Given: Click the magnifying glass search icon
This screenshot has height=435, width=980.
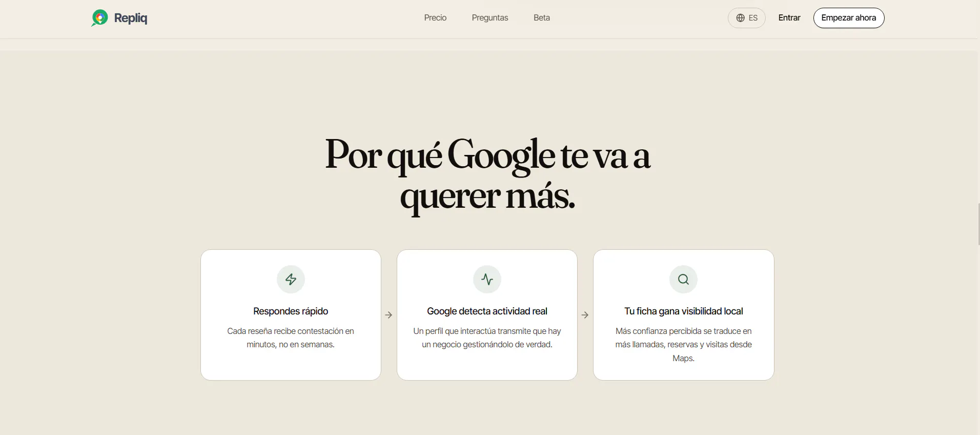Looking at the screenshot, I should 683,279.
